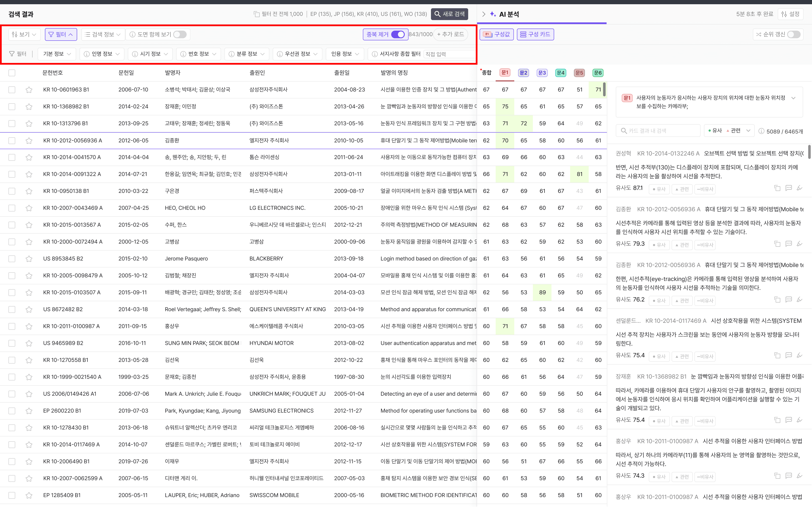Click the + 추가 로드 button
This screenshot has height=507, width=812.
pyautogui.click(x=450, y=34)
